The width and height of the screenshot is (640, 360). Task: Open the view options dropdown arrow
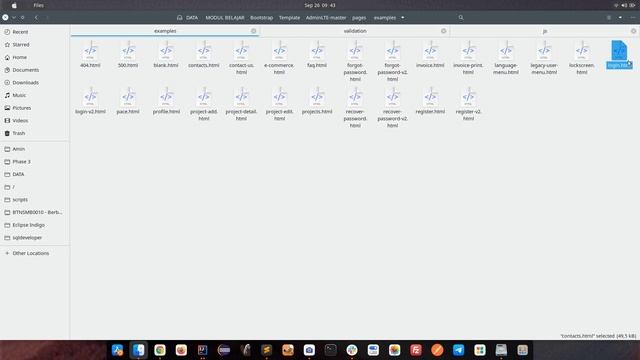pyautogui.click(x=620, y=18)
